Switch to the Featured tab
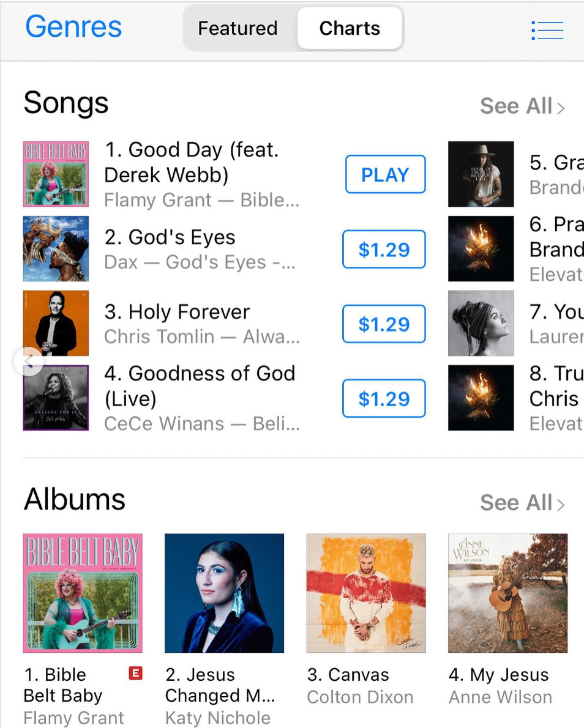 (x=237, y=28)
